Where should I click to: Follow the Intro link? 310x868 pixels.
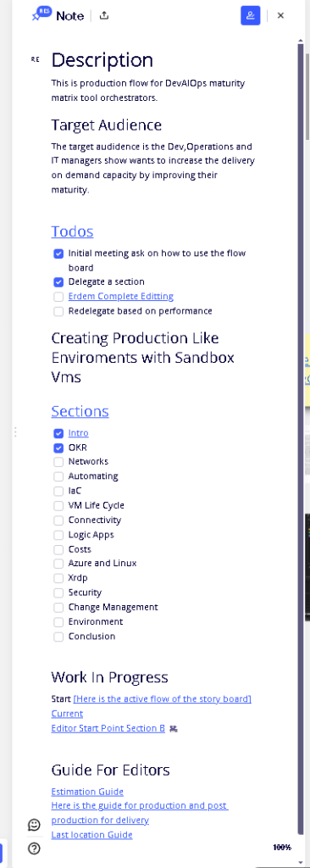point(79,433)
